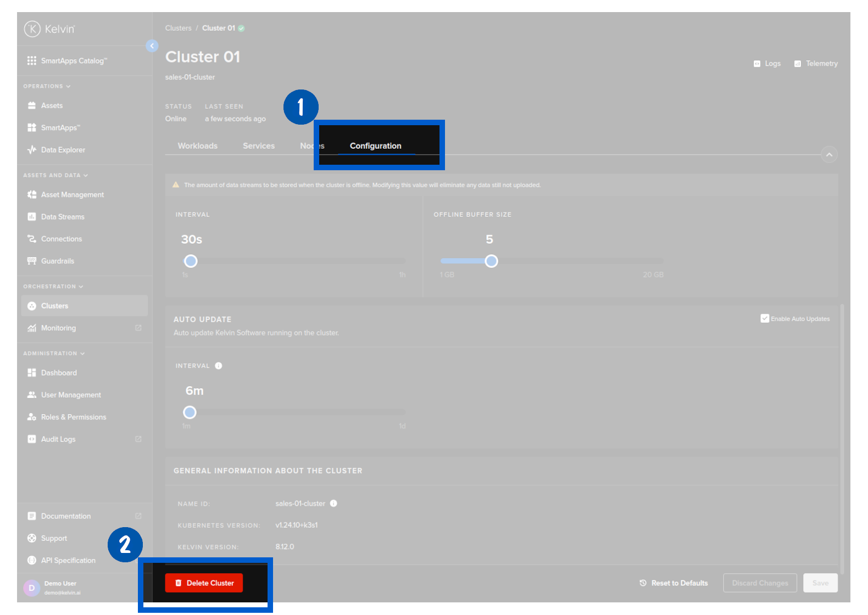Open Monitoring external link icon
This screenshot has width=868, height=615.
(x=138, y=328)
